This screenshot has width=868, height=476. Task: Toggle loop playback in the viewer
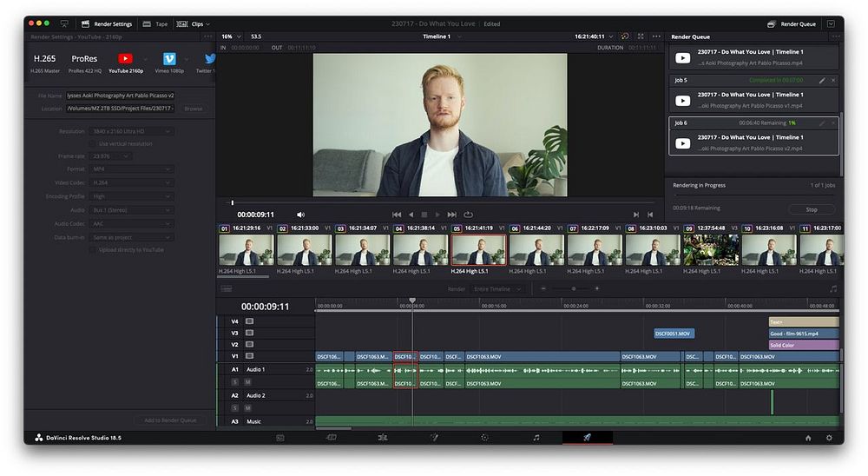469,215
